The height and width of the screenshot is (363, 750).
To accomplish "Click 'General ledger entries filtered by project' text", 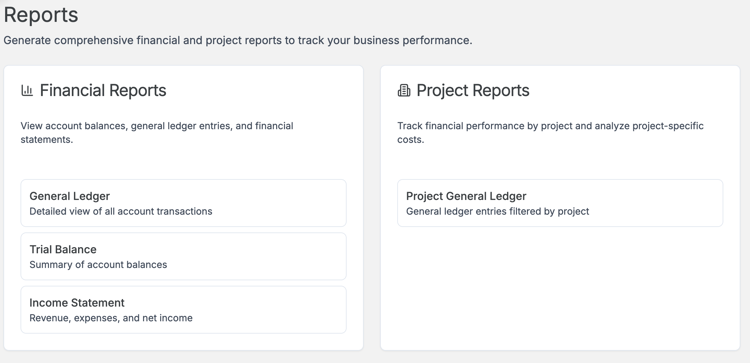I will pyautogui.click(x=497, y=211).
